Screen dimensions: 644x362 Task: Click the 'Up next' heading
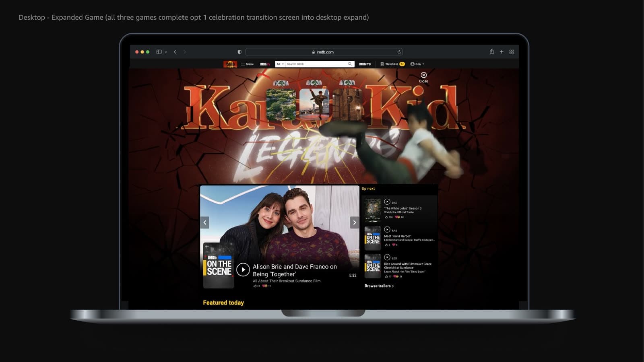(368, 189)
